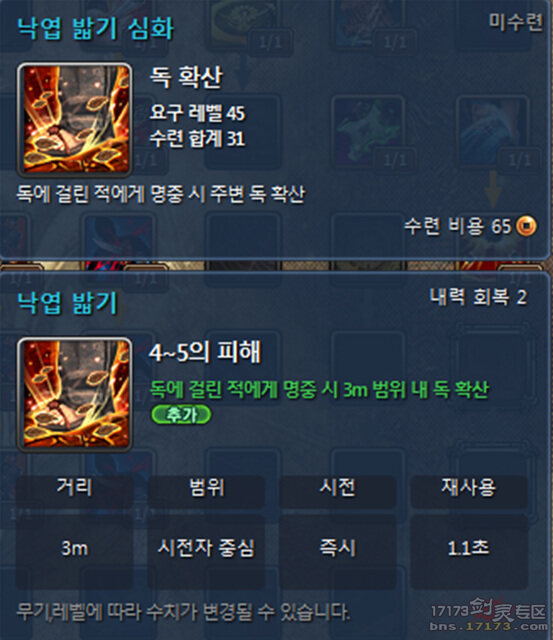
Task: Click the 내력 회복 2 label
Action: [x=478, y=297]
